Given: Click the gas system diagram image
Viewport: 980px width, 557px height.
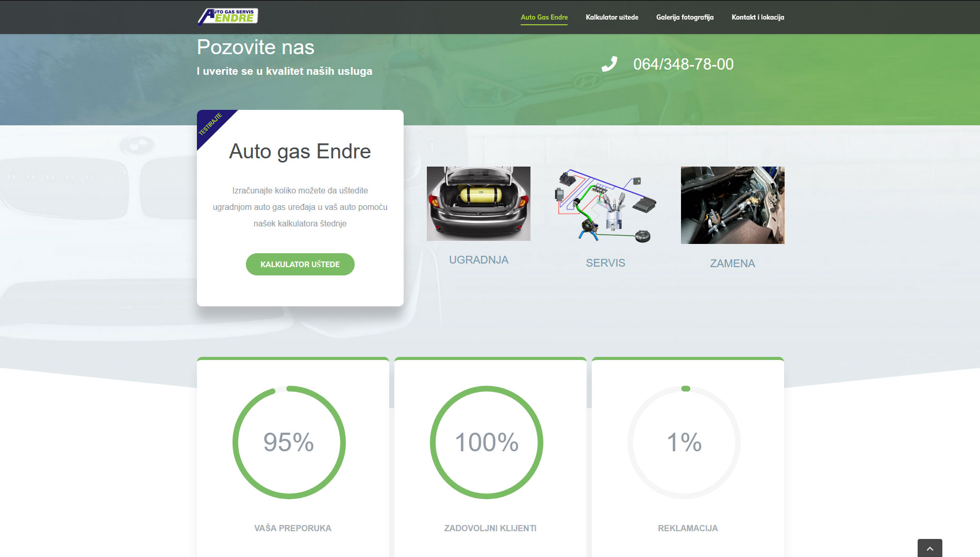Looking at the screenshot, I should [x=605, y=205].
